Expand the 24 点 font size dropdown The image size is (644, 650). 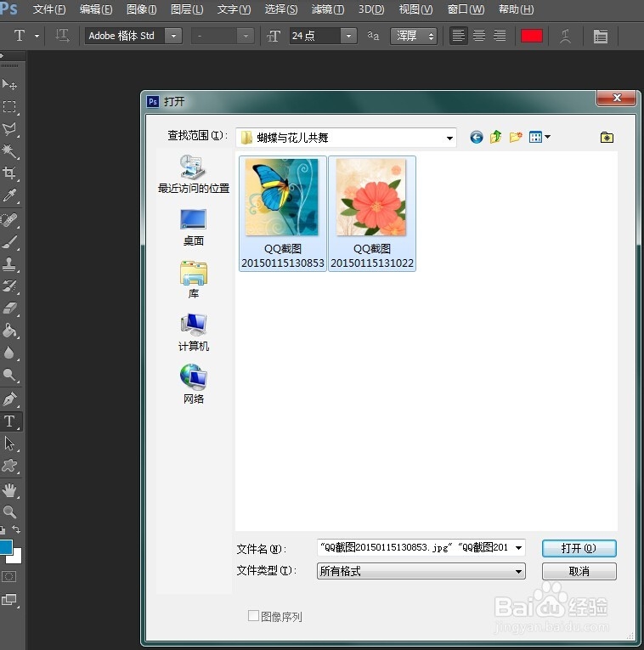tap(348, 36)
